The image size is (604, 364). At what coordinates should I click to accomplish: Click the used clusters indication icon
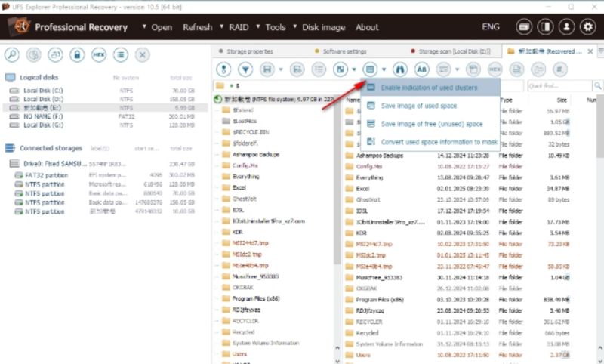coord(370,69)
